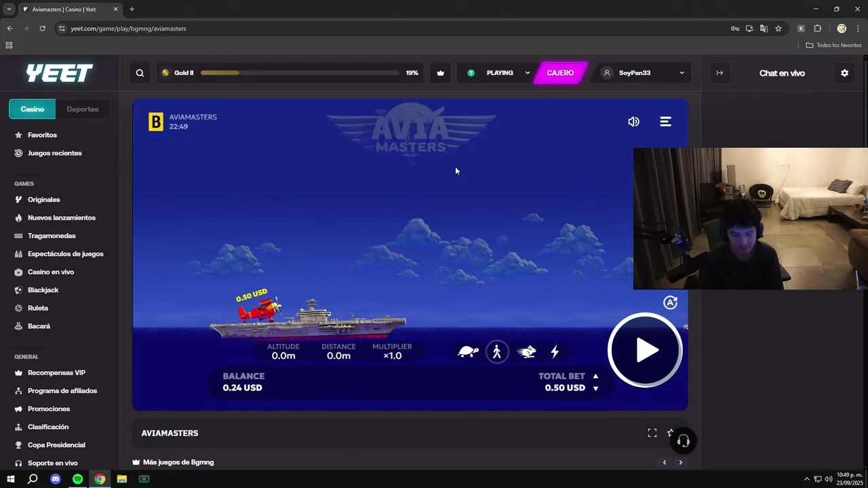Open Tragamonedas slots category
Image resolution: width=868 pixels, height=488 pixels.
52,236
